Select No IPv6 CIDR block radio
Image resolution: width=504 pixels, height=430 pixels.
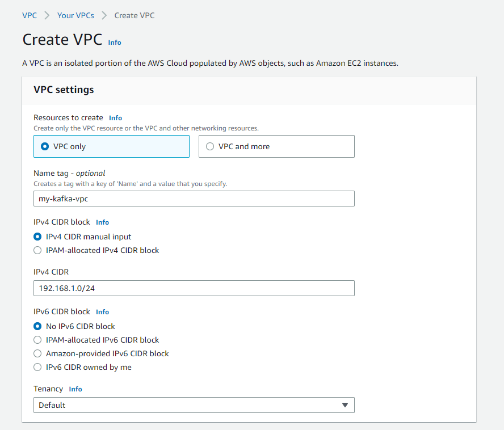point(37,326)
